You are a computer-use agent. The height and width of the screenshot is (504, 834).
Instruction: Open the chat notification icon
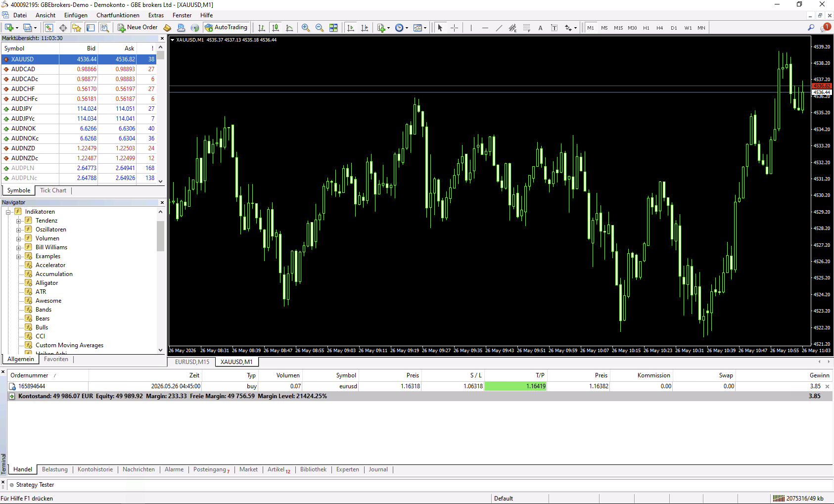pyautogui.click(x=825, y=28)
